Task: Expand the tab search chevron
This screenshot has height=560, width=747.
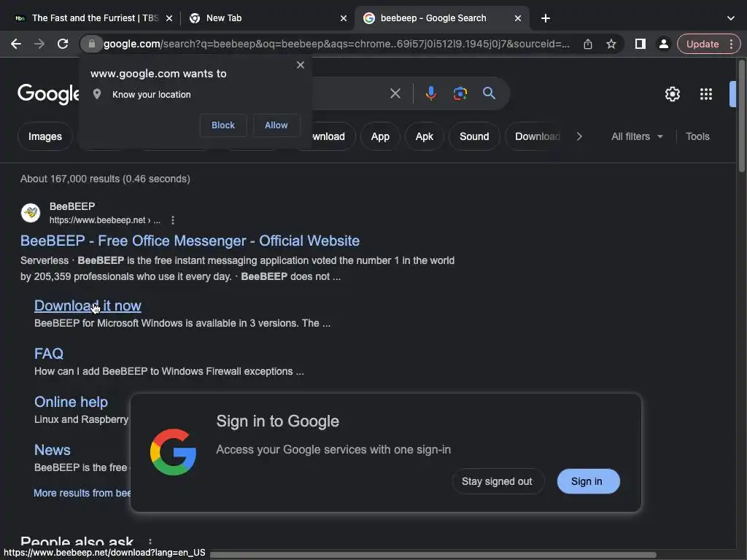Action: tap(731, 18)
